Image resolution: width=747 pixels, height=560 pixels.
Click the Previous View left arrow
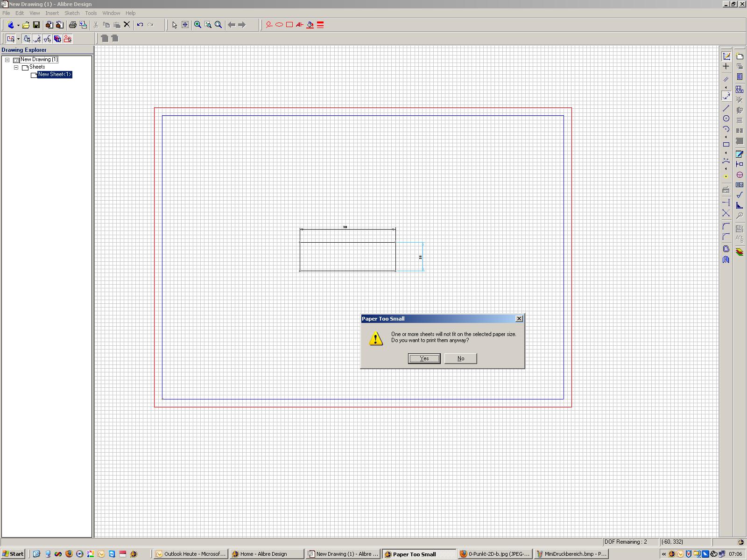click(232, 25)
